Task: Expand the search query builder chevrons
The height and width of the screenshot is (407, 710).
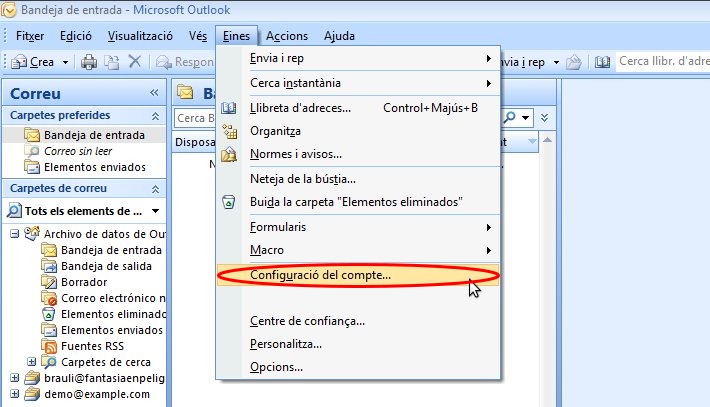Action: click(x=544, y=118)
